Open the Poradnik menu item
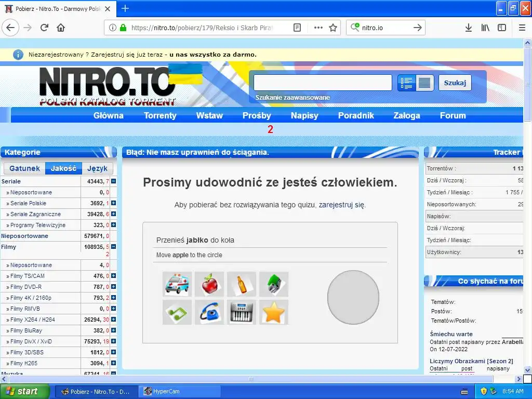532x399 pixels. 356,115
